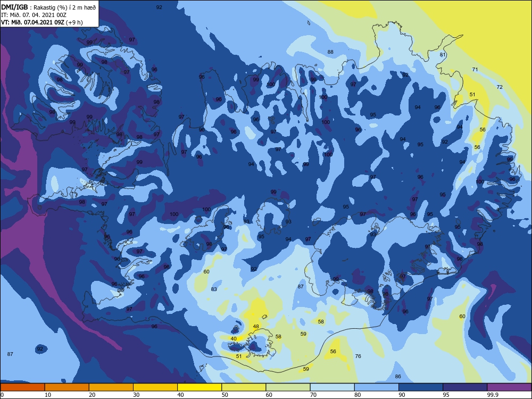Click the legend label '99.9'
The image size is (532, 399).
pyautogui.click(x=493, y=395)
